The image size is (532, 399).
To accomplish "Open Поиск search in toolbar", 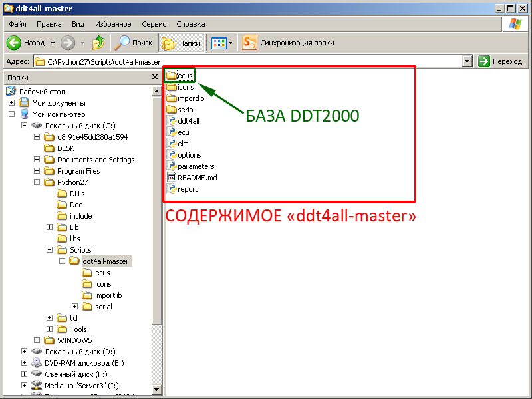I will click(x=134, y=43).
